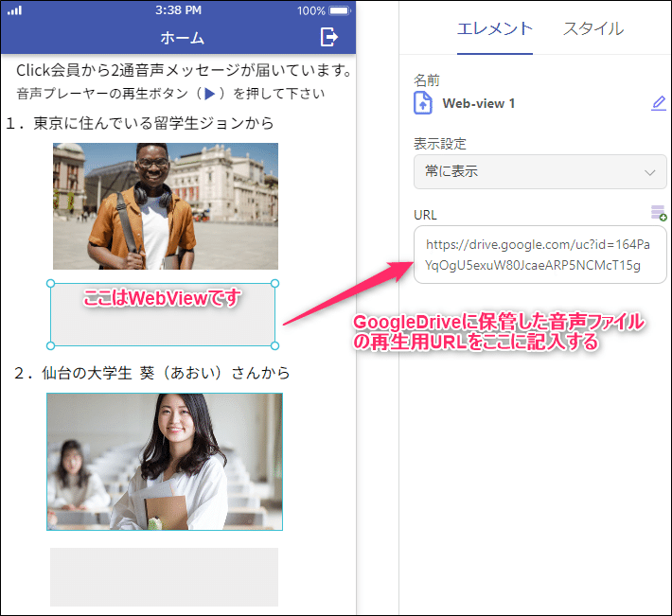672x616 pixels.
Task: Select the photo of the student Aoi
Action: (x=165, y=462)
